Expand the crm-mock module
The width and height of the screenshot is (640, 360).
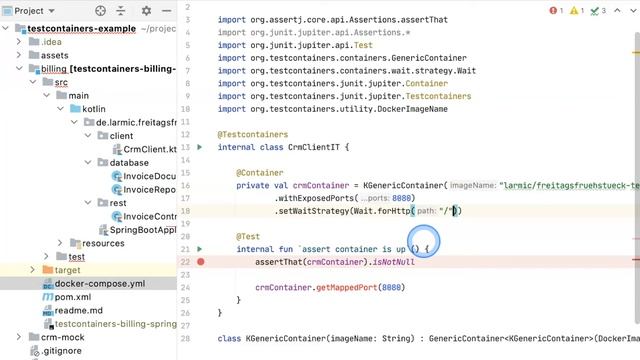click(19, 337)
